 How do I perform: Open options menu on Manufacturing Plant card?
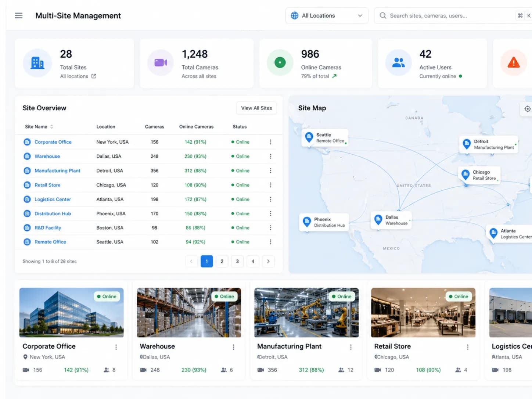[x=351, y=347]
